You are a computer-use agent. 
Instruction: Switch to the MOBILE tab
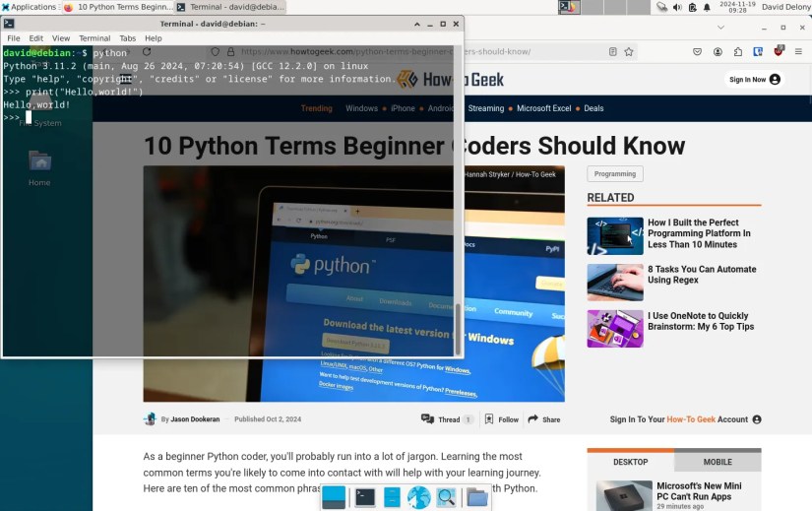(718, 462)
